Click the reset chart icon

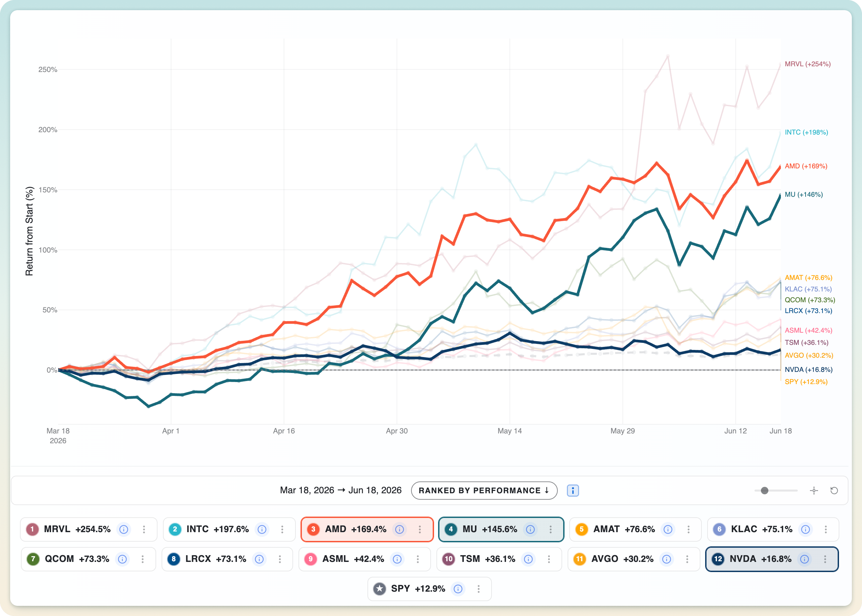tap(834, 491)
